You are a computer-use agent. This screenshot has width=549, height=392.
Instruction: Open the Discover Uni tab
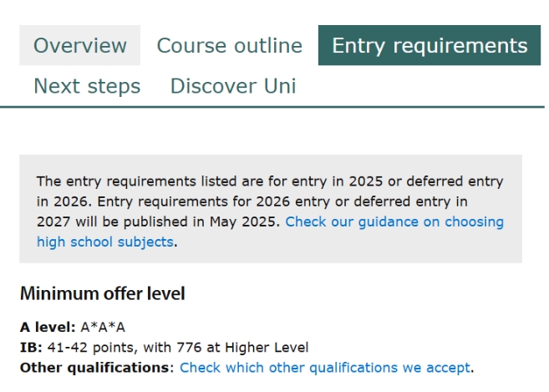point(233,86)
